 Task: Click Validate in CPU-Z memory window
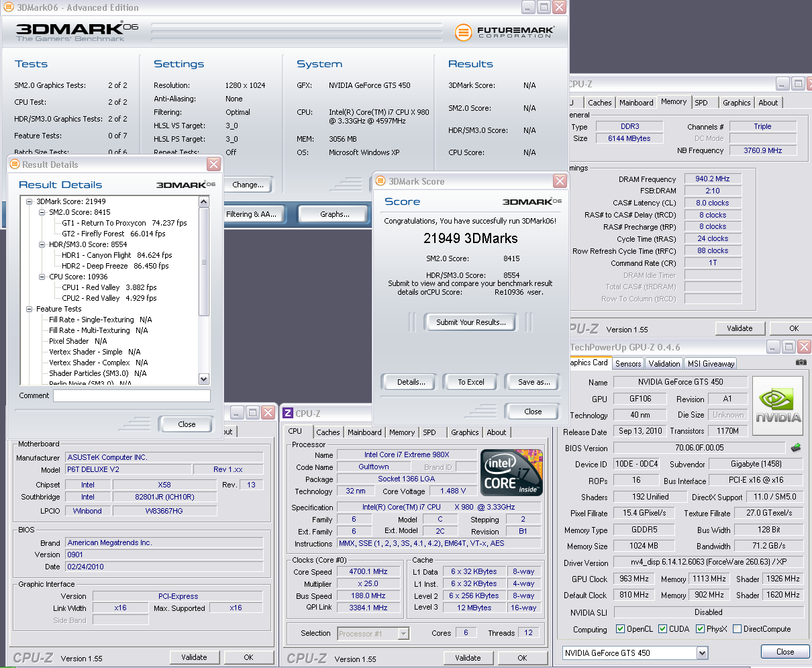coord(740,328)
